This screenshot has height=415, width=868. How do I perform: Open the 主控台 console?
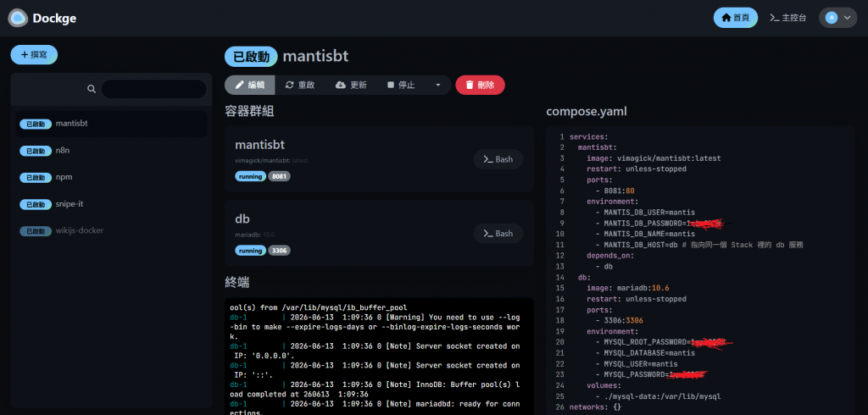tap(787, 18)
